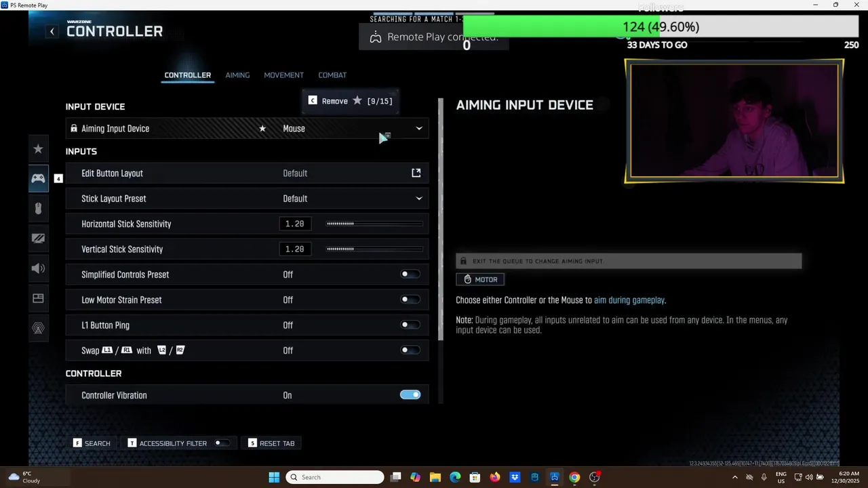The image size is (868, 488).
Task: Click the microphone icon in system tray
Action: [764, 477]
